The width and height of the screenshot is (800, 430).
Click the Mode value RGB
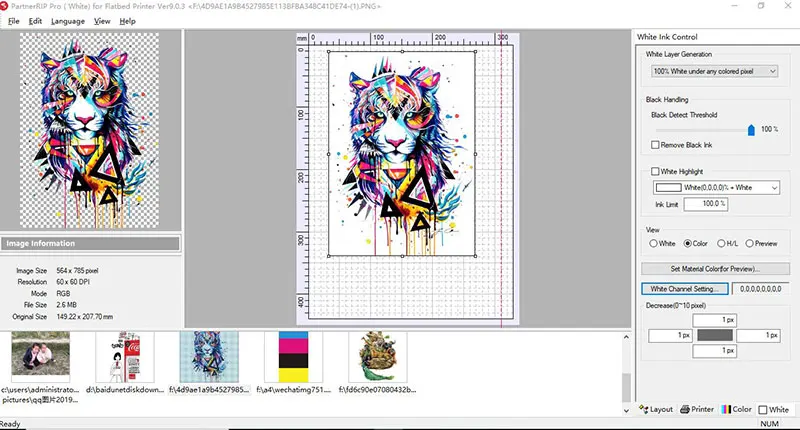[x=63, y=294]
